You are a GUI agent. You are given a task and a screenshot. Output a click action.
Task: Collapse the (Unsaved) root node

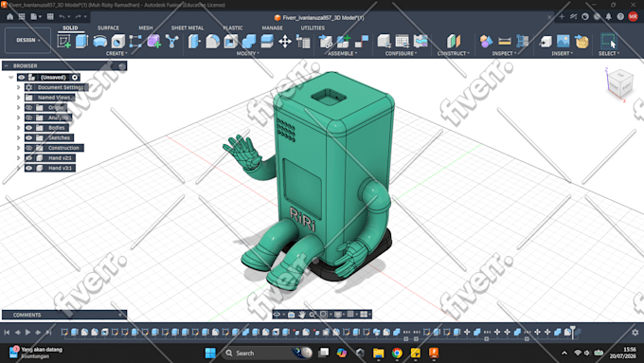11,78
